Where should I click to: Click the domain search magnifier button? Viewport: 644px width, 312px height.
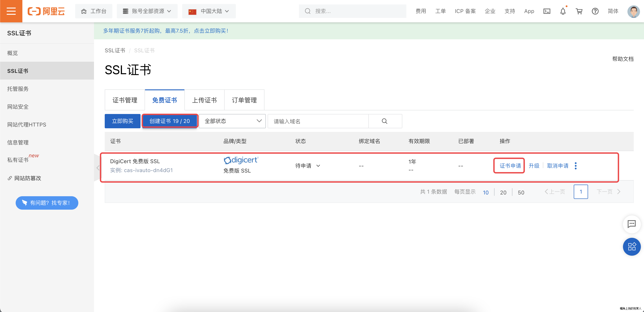pyautogui.click(x=385, y=121)
